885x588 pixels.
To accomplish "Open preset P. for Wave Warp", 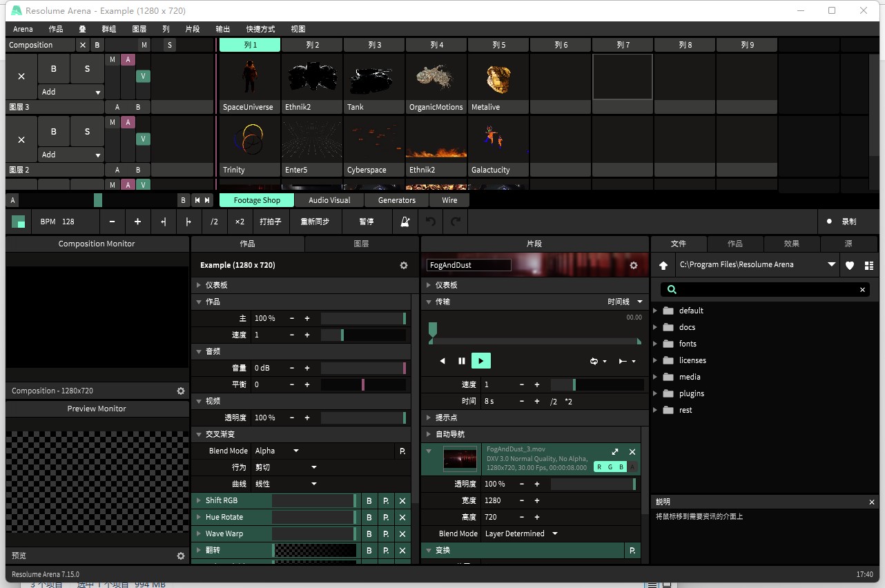I will 386,533.
